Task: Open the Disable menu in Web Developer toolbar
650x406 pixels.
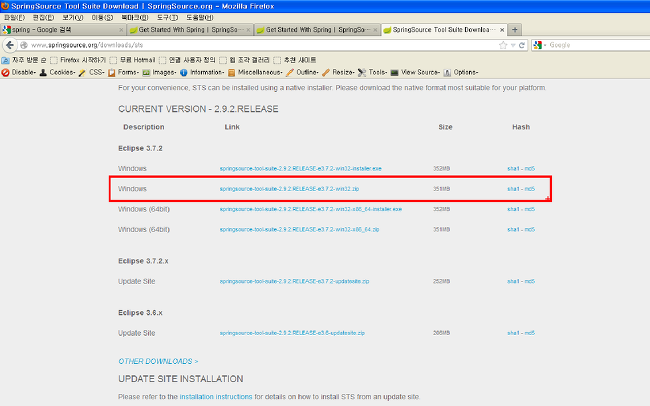Action: [19, 72]
